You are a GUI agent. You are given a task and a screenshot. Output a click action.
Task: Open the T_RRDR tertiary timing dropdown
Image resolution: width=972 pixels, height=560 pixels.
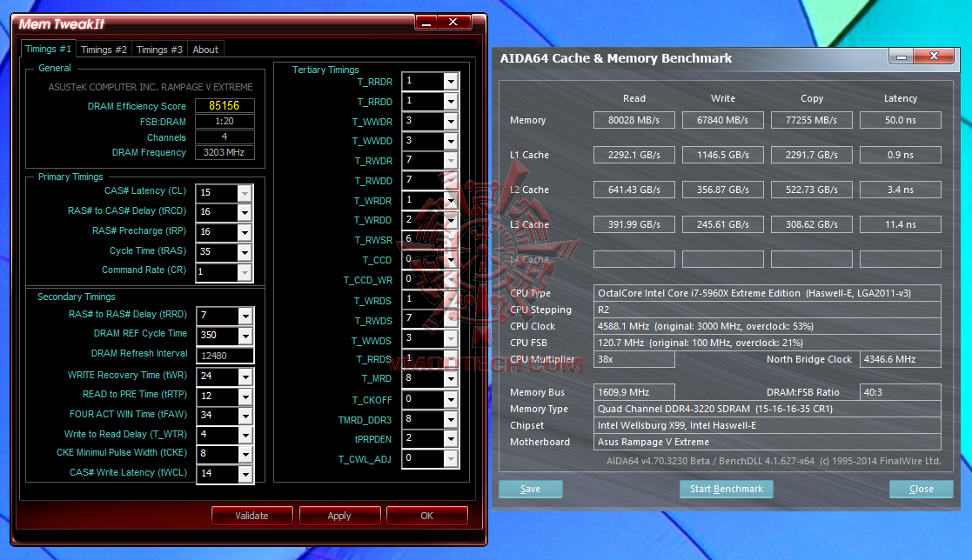point(451,81)
